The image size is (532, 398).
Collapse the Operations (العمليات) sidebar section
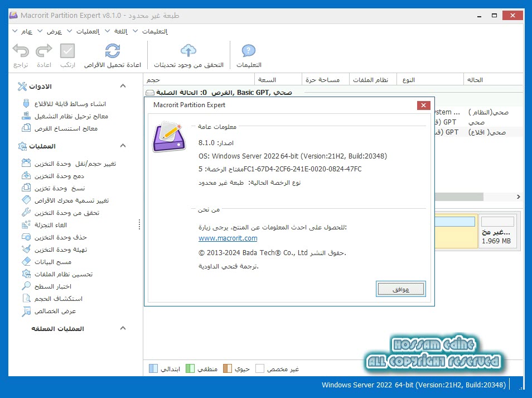tap(123, 146)
